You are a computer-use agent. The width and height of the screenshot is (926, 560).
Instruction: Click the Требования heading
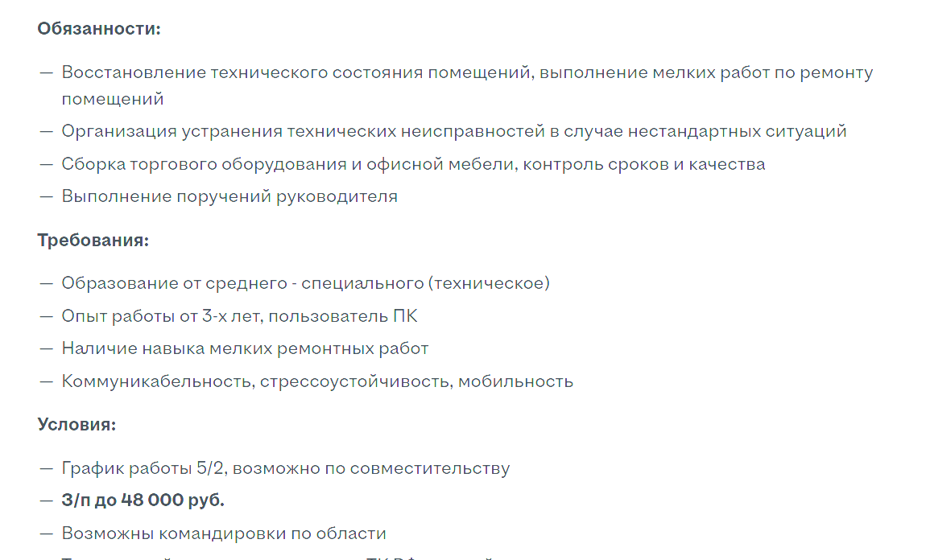pyautogui.click(x=93, y=240)
